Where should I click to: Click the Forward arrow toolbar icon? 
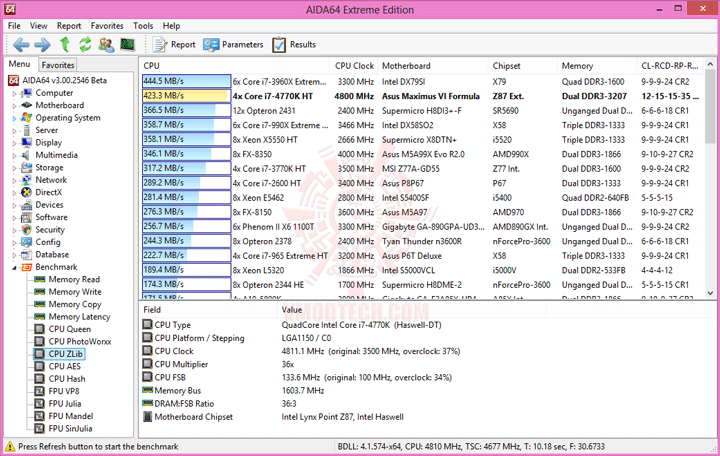(42, 45)
